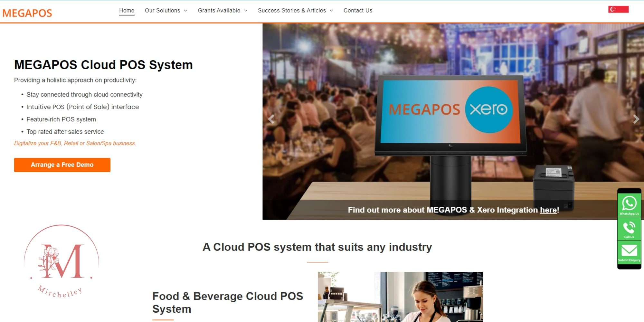Click 'Feature-rich POS system' bullet
The height and width of the screenshot is (322, 644).
coord(61,119)
